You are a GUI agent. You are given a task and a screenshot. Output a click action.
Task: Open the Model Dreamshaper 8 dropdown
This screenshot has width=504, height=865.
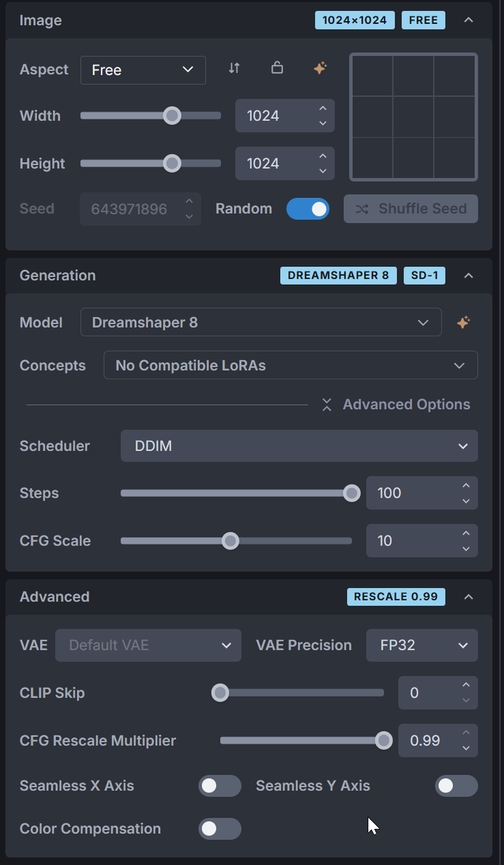click(x=261, y=323)
